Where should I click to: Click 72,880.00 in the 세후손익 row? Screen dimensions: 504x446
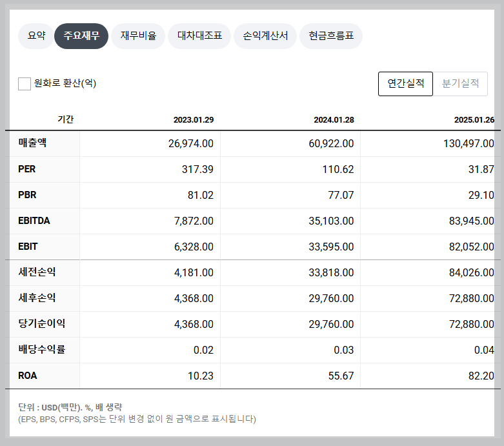472,298
